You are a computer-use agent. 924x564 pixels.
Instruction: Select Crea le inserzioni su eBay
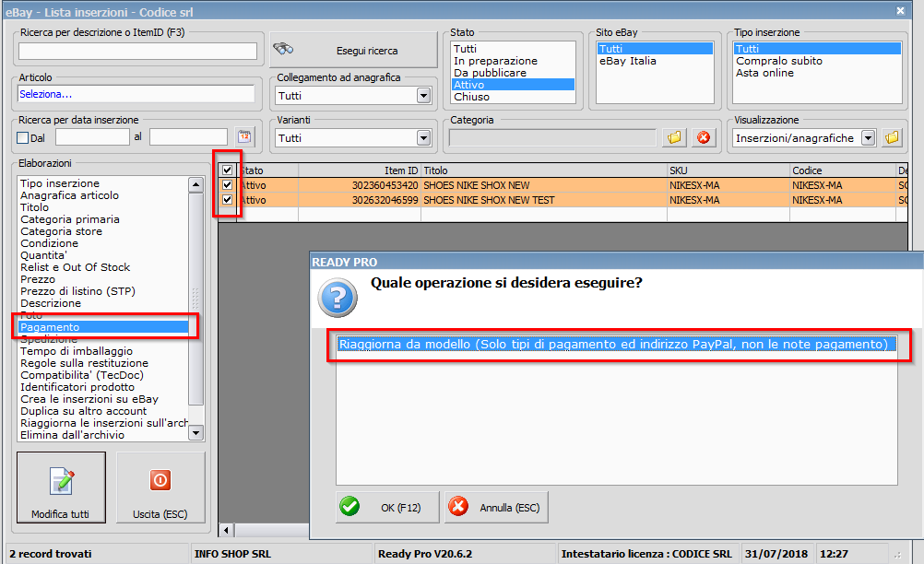[x=103, y=399]
